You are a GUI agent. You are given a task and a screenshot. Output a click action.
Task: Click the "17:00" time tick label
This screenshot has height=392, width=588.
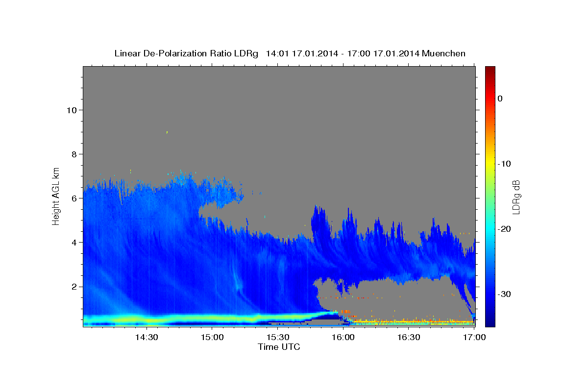(x=474, y=338)
